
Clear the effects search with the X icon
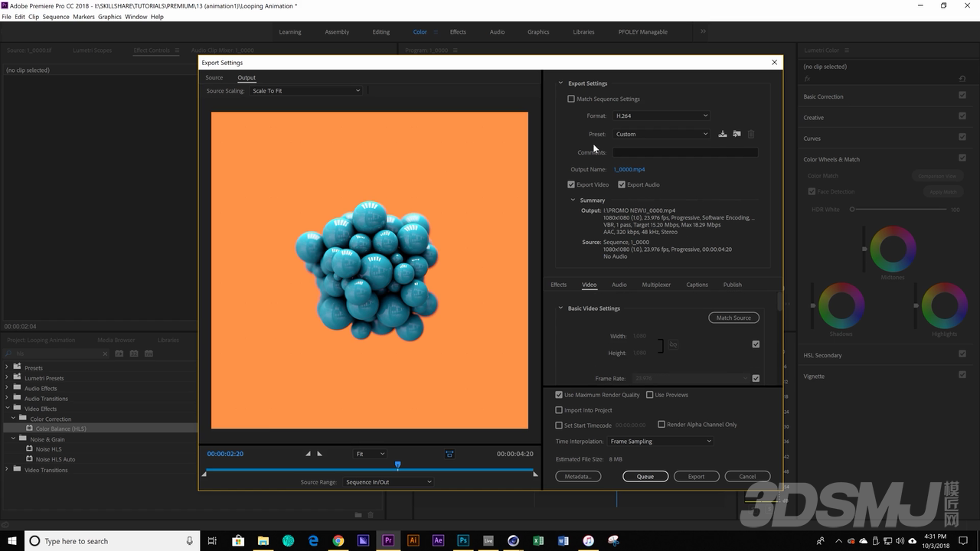[105, 354]
